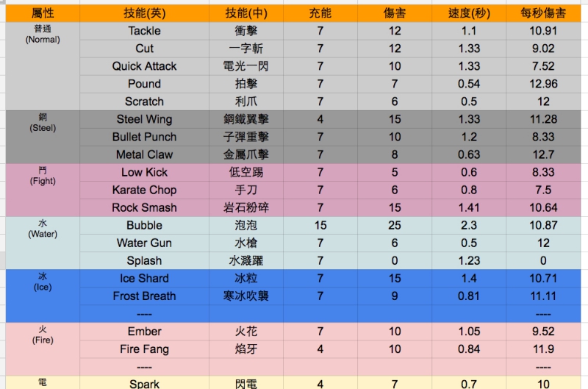
Task: Select the 技能(英) header cell
Action: pyautogui.click(x=144, y=13)
